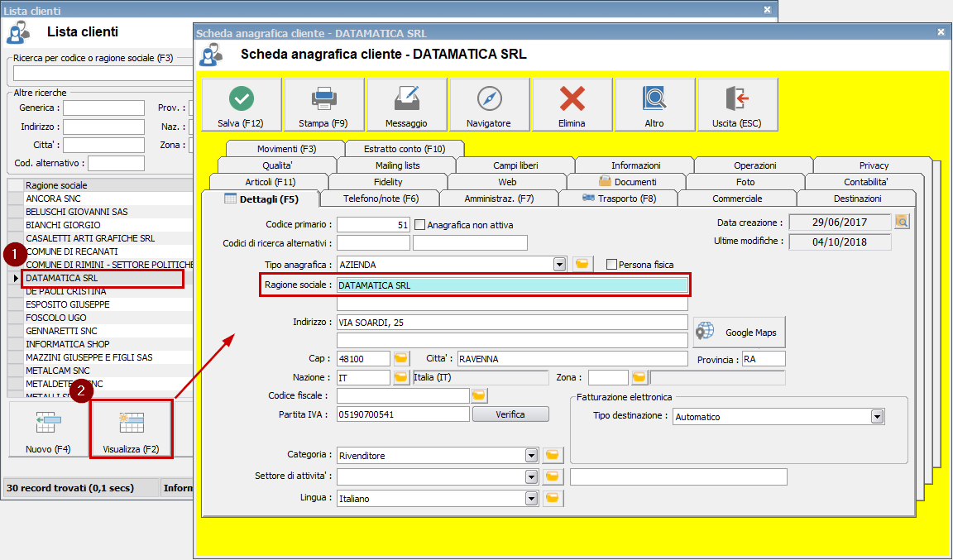Screen dimensions: 953x560
Task: Open the Estratto conto (F10) tab
Action: point(405,149)
